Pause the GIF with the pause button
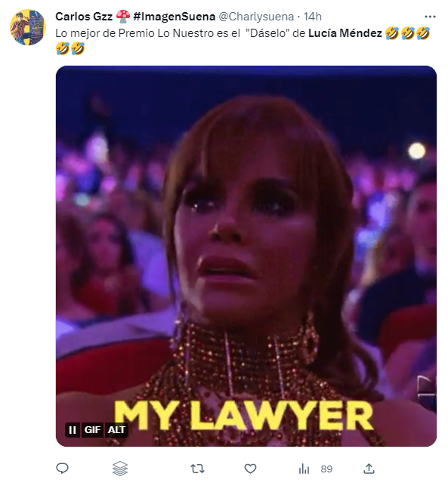Screen dimensions: 448x489 click(x=73, y=430)
